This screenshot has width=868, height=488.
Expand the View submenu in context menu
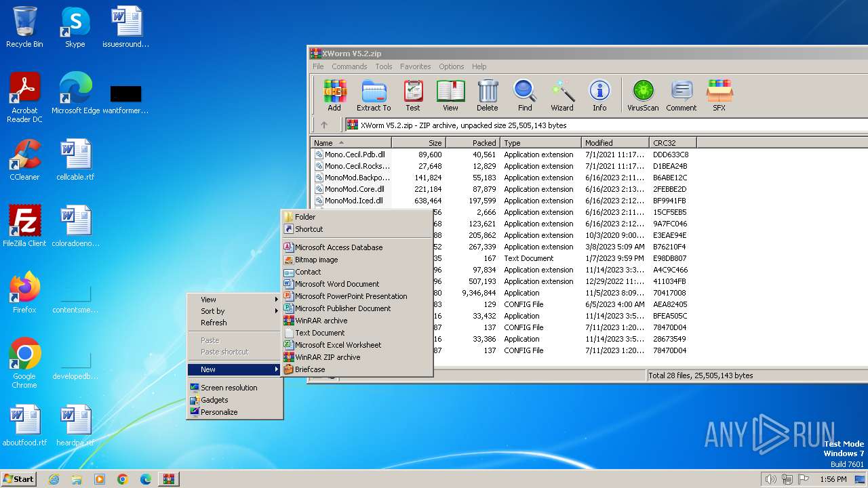point(235,300)
